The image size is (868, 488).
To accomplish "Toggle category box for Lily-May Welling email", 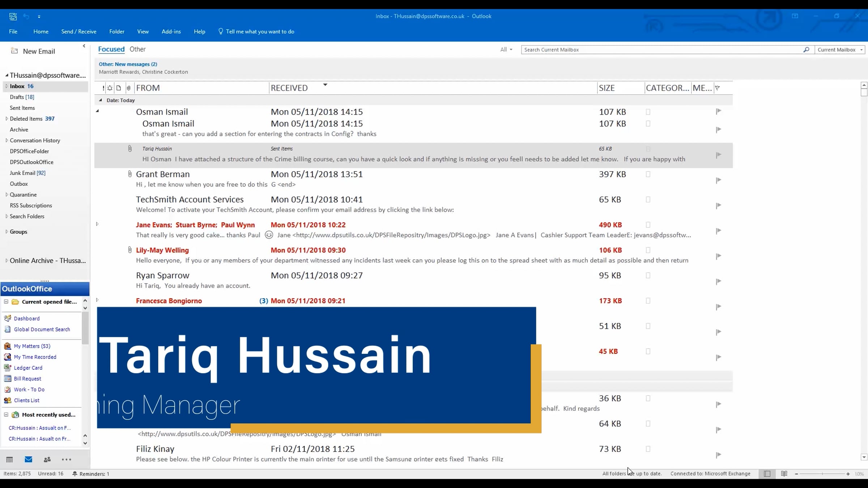I will pos(648,250).
